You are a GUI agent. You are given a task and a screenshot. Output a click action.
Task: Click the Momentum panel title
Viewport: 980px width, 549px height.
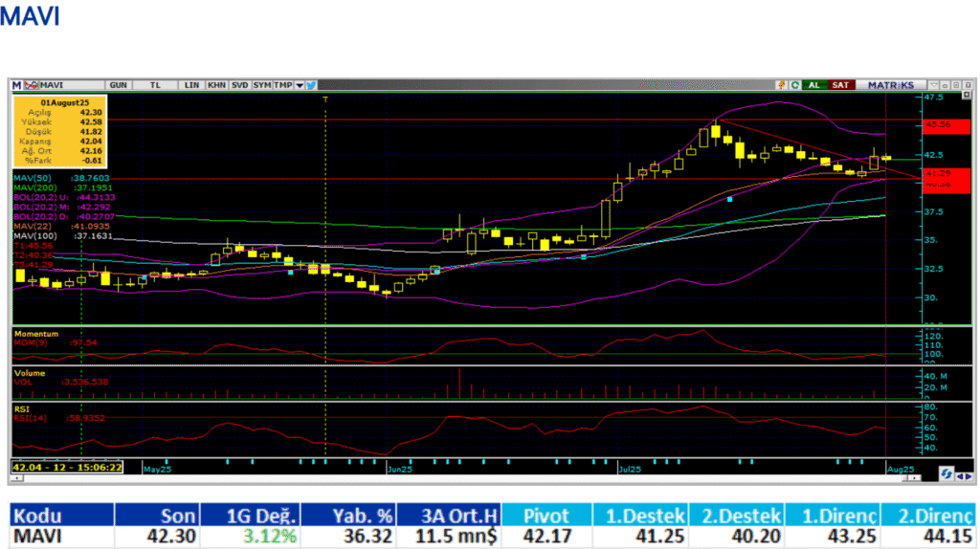point(36,334)
